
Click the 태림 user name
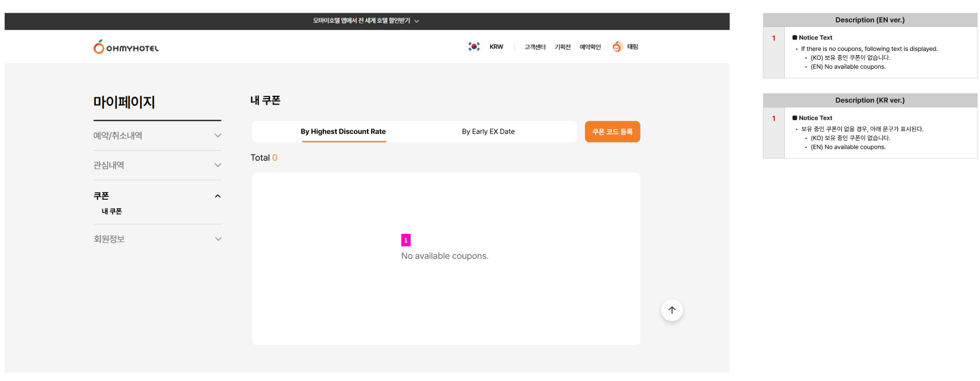pos(633,47)
